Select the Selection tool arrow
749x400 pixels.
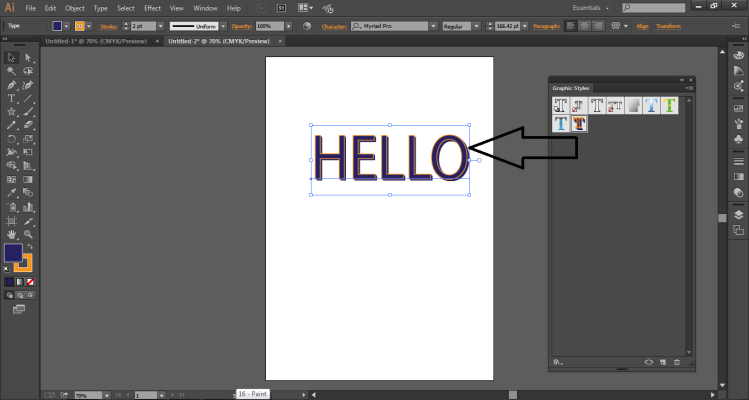click(11, 58)
